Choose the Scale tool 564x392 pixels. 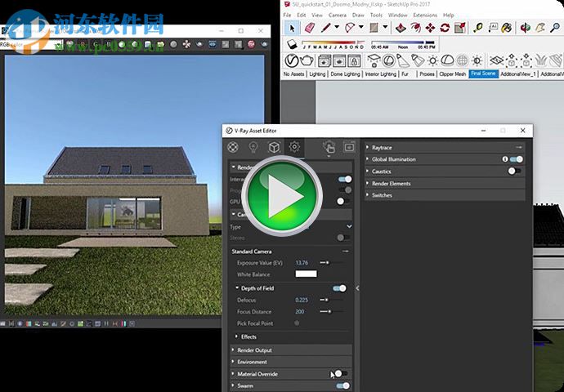pos(460,28)
